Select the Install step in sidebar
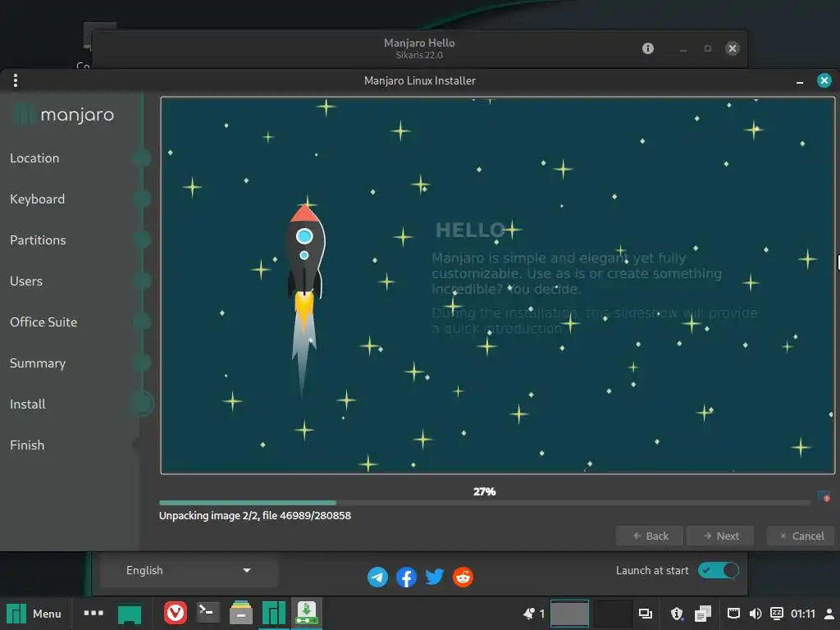The image size is (840, 630). pos(28,404)
